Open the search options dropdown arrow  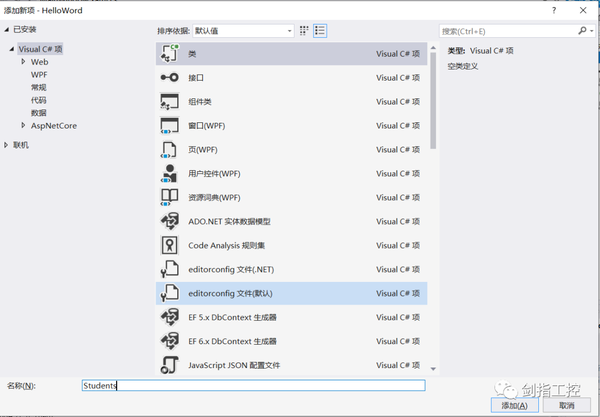(x=592, y=31)
